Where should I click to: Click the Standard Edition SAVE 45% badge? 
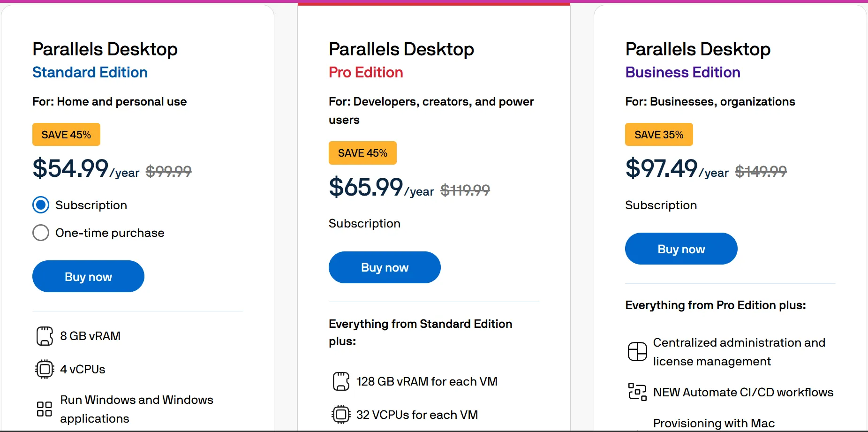point(66,135)
